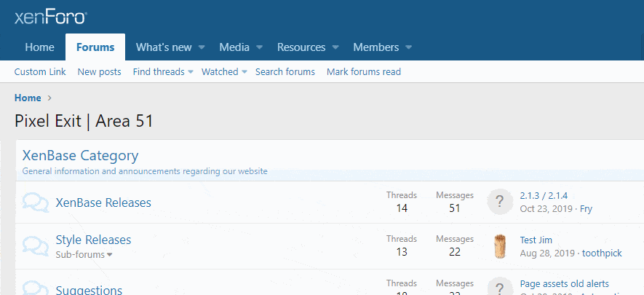Click Mark forums read link

click(364, 72)
